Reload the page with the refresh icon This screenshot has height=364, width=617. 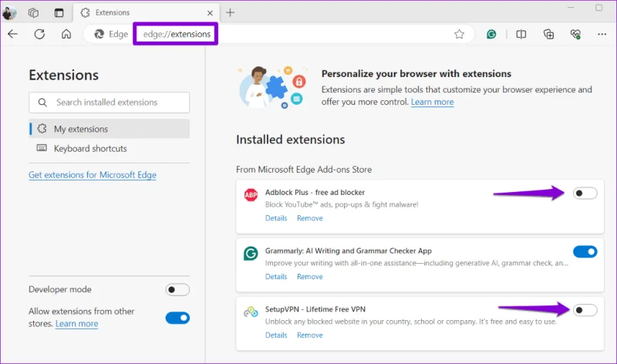click(39, 34)
